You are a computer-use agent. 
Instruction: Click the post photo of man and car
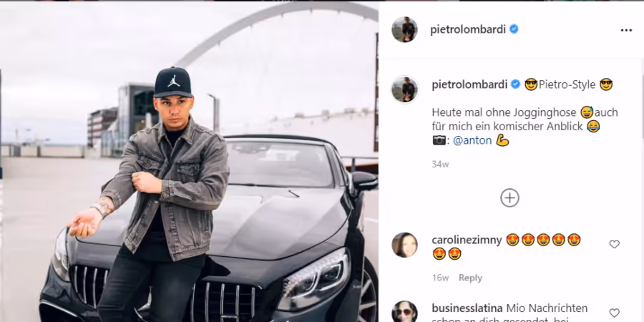pos(189,162)
